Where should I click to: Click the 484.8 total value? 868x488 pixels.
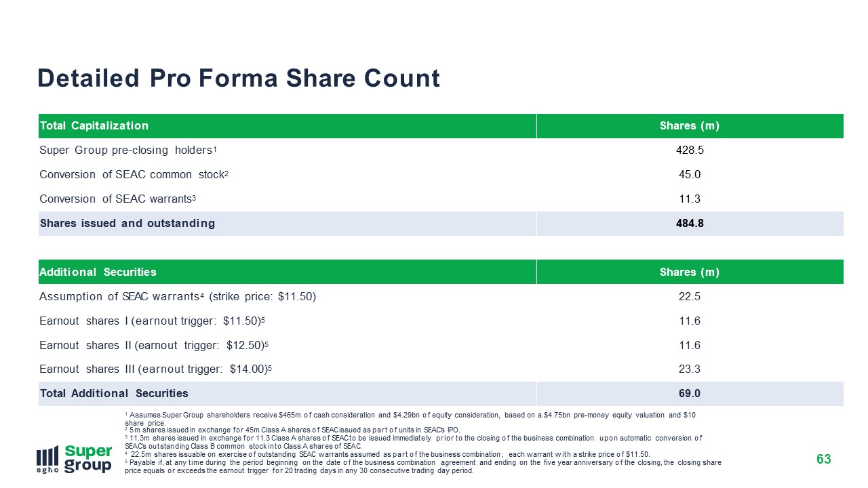pyautogui.click(x=690, y=224)
